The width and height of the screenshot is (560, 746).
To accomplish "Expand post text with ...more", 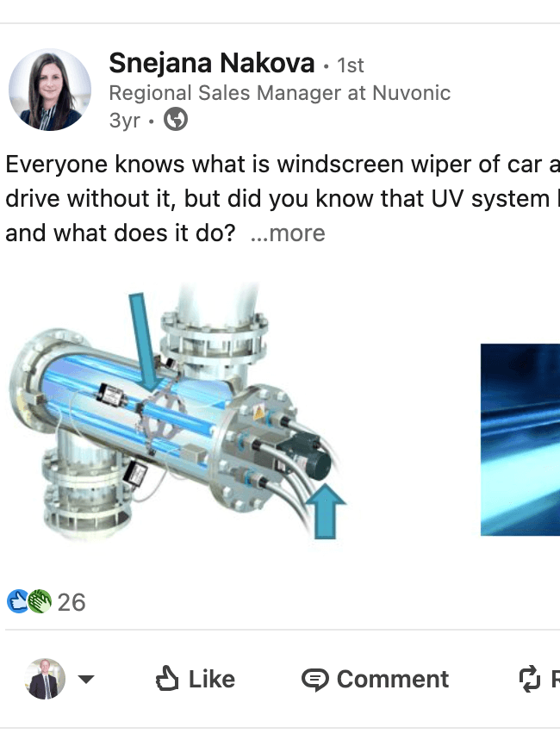I will point(288,233).
